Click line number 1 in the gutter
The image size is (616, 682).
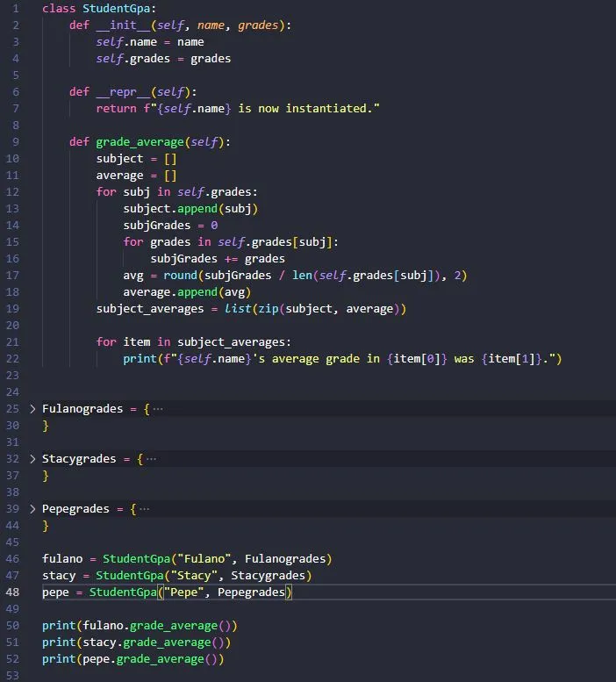point(16,9)
